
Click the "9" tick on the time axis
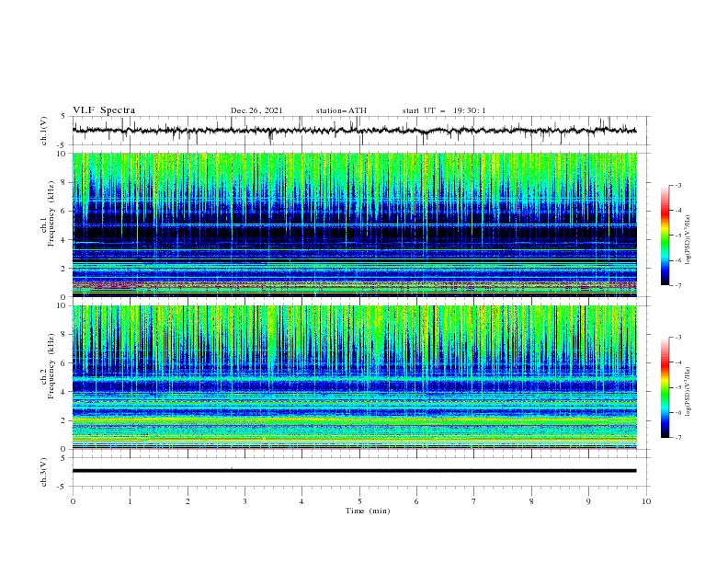coord(588,501)
